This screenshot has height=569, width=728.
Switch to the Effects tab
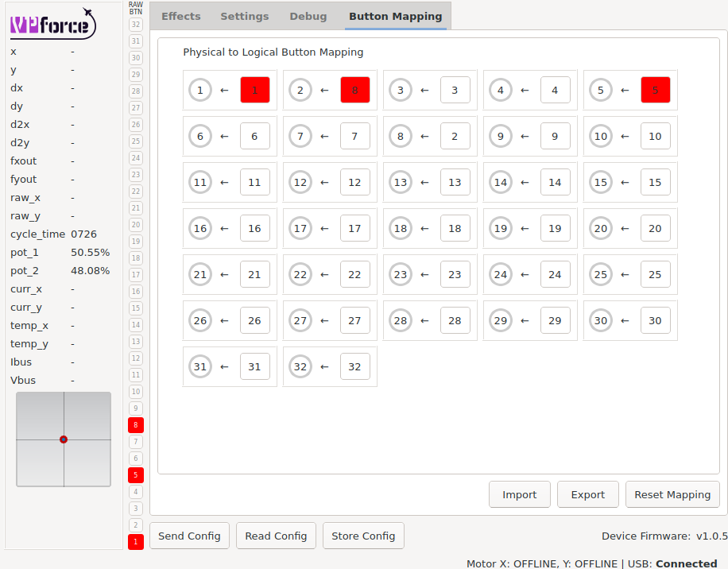pyautogui.click(x=180, y=16)
